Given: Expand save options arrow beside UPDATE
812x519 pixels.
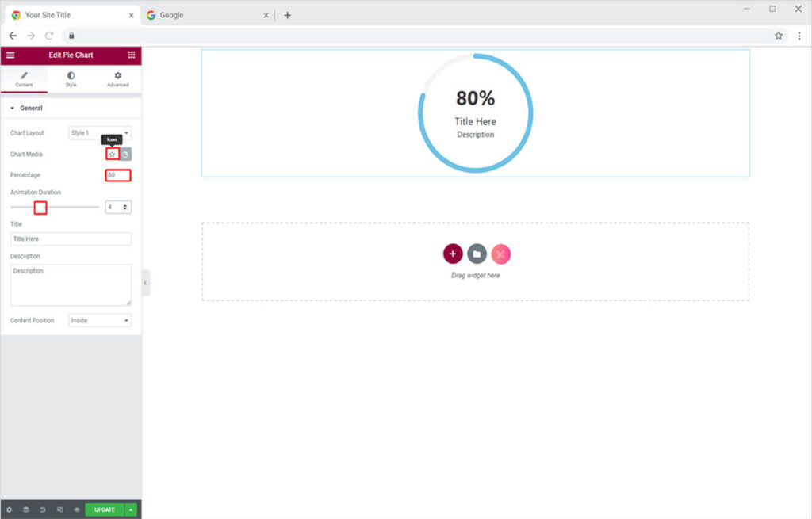Looking at the screenshot, I should [131, 509].
